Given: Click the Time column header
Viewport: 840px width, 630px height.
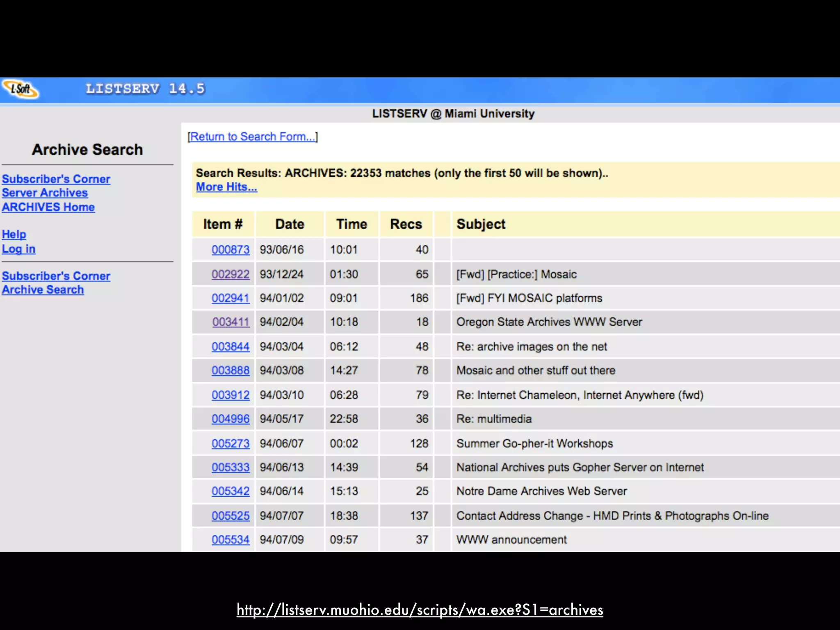Looking at the screenshot, I should click(352, 224).
